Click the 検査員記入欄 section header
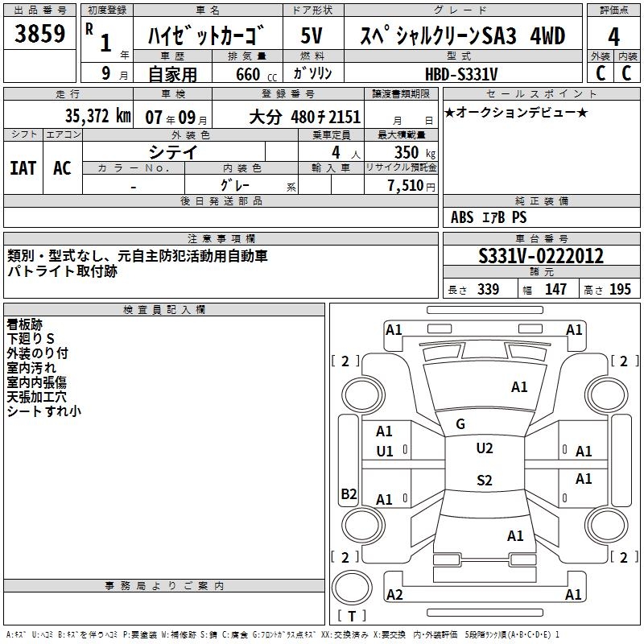644x644 pixels. coord(164,309)
